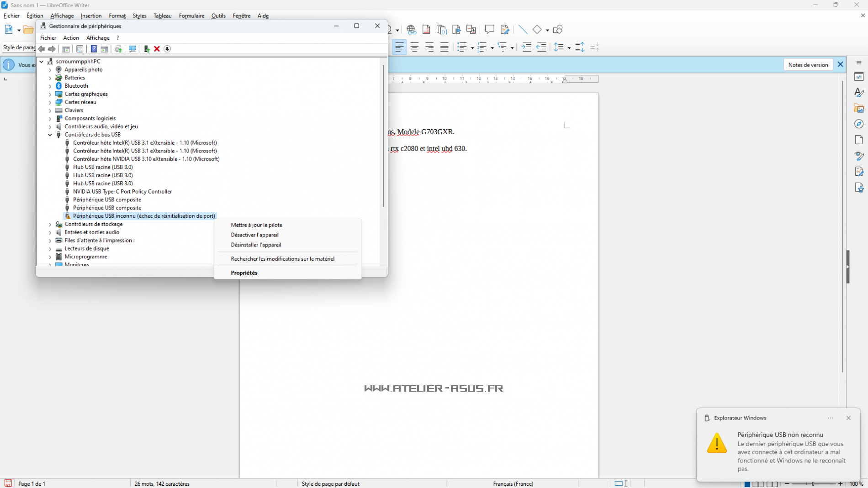Expand the Bluetooth device category
Screen dimensions: 868x488
50,86
